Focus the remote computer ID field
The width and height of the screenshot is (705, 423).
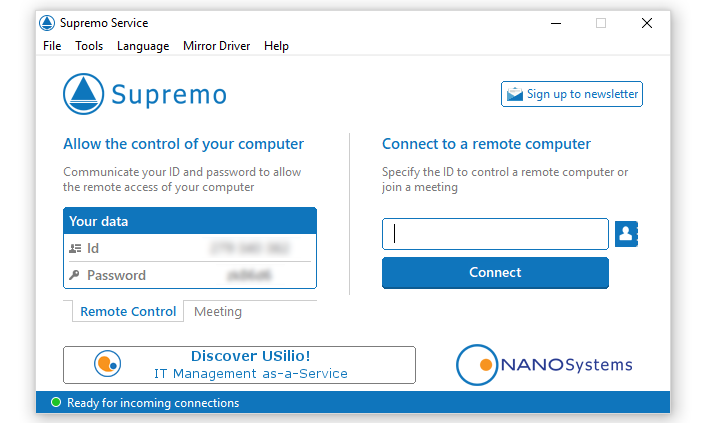click(495, 234)
